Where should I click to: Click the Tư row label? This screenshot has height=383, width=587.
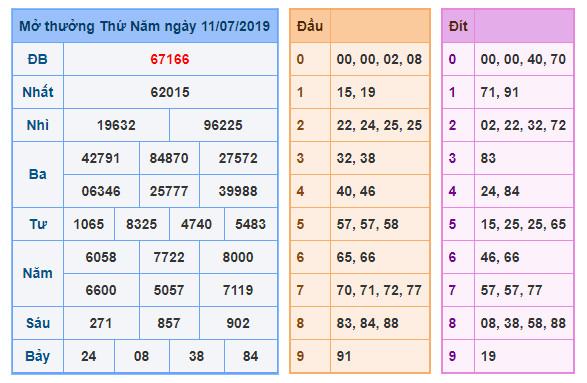tap(38, 224)
